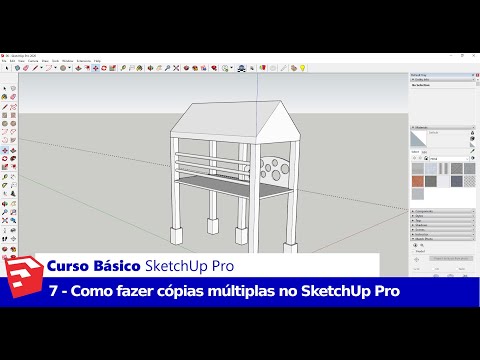Choose the Paint Bucket in top toolbar
480x360 pixels.
(139, 68)
